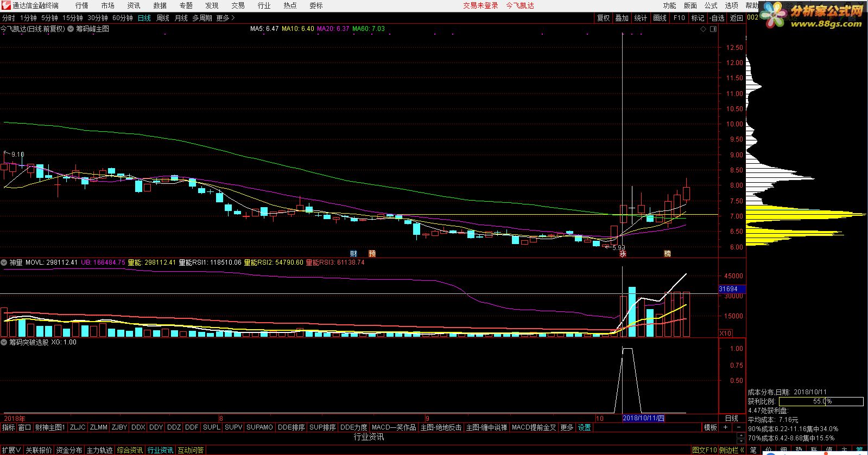Open the 图文F10 button
Image resolution: width=868 pixels, height=455 pixels.
(705, 450)
